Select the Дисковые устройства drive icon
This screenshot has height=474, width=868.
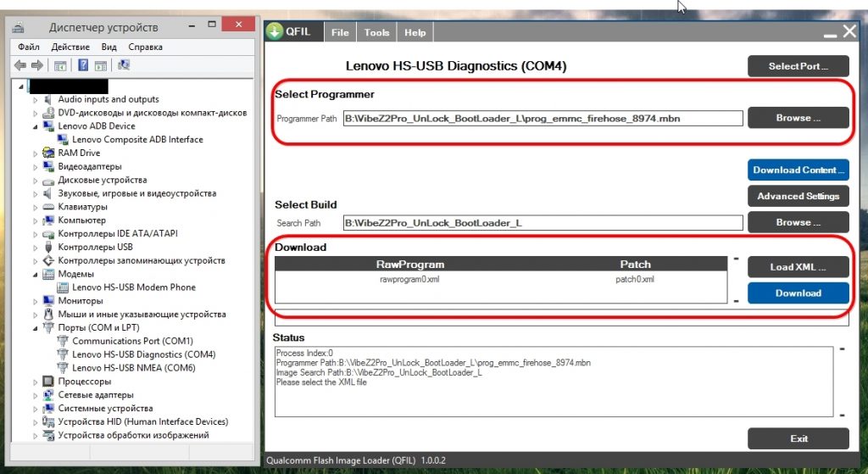pos(48,180)
